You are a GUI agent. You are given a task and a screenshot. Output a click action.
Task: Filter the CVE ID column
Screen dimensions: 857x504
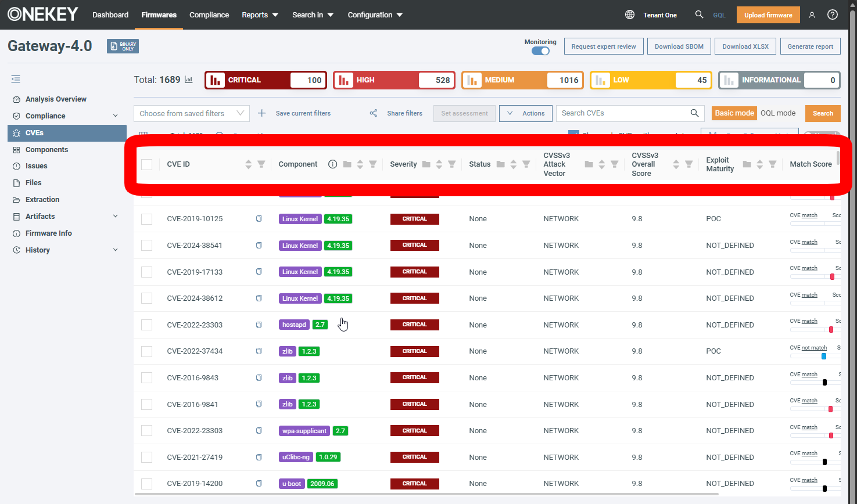point(261,164)
